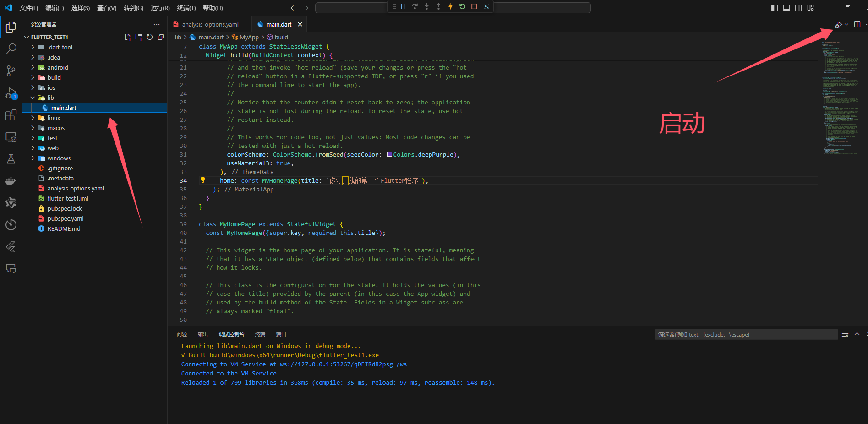Open the Run and Debug view

point(11,93)
